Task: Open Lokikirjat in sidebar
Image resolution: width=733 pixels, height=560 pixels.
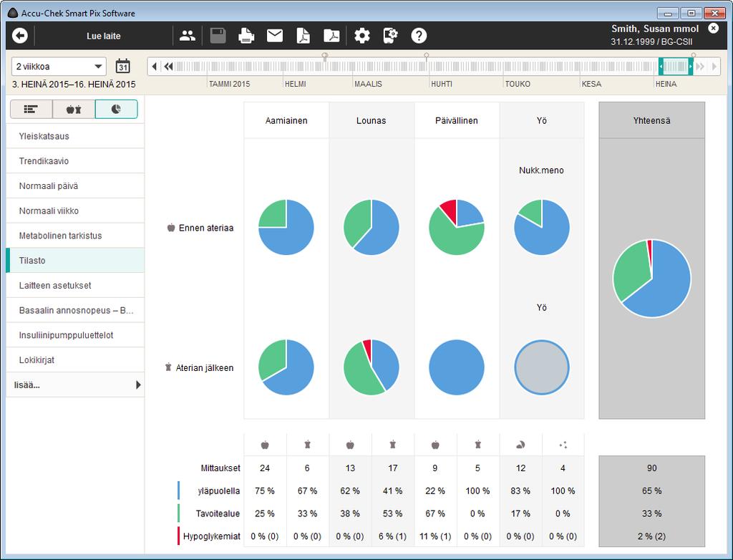Action: (75, 359)
